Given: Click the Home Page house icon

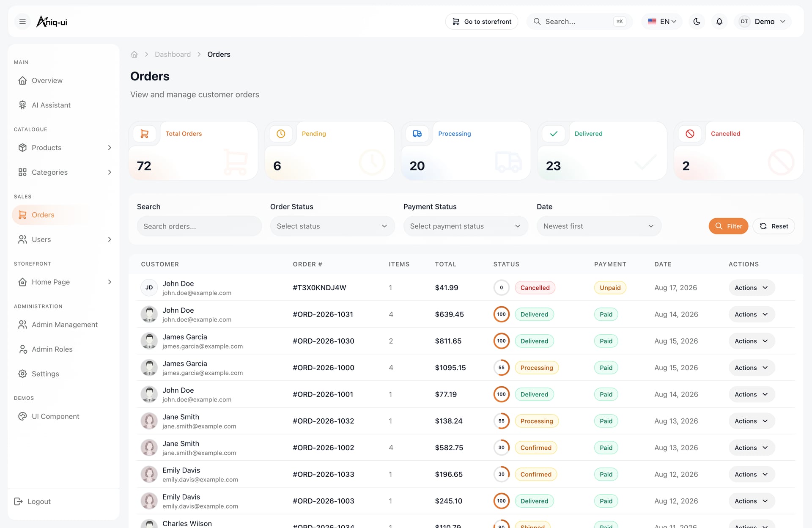Looking at the screenshot, I should pyautogui.click(x=22, y=282).
